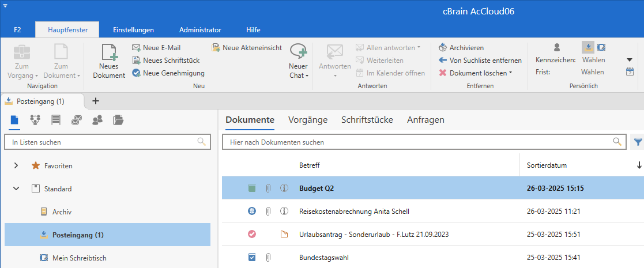644x268 pixels.
Task: Toggle the Mein Schreibtisch flag in Persönlich group
Action: tap(601, 47)
